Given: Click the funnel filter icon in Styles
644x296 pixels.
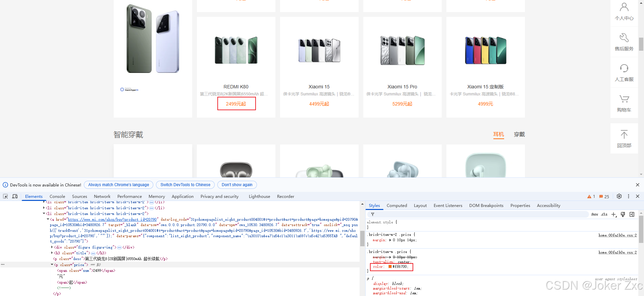Looking at the screenshot, I should (x=372, y=214).
